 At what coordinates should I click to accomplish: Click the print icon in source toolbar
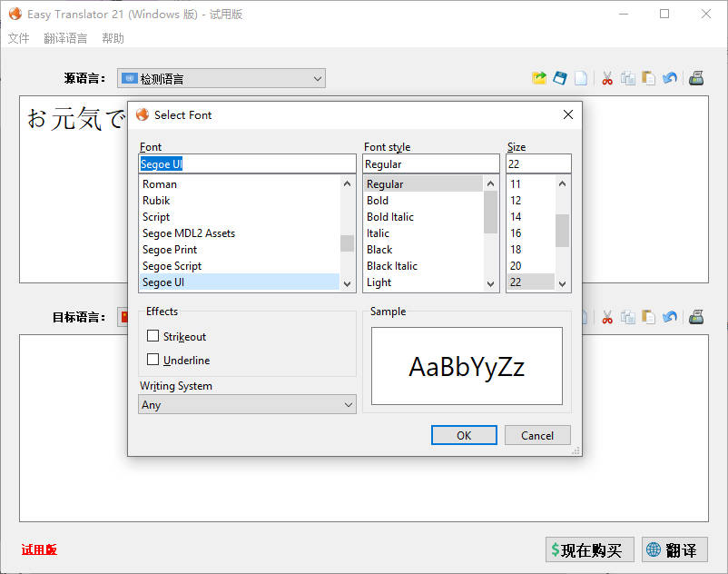pos(696,78)
